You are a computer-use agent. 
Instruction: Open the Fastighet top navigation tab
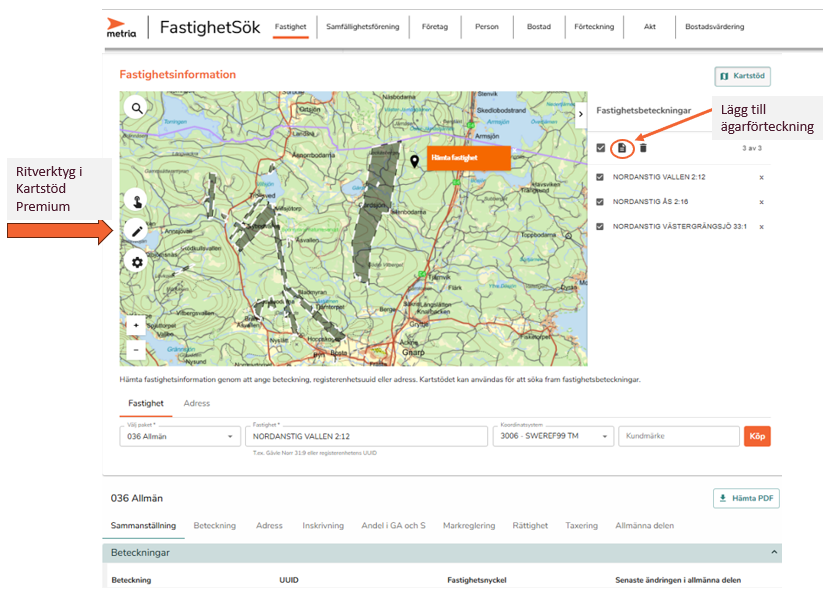click(x=290, y=27)
